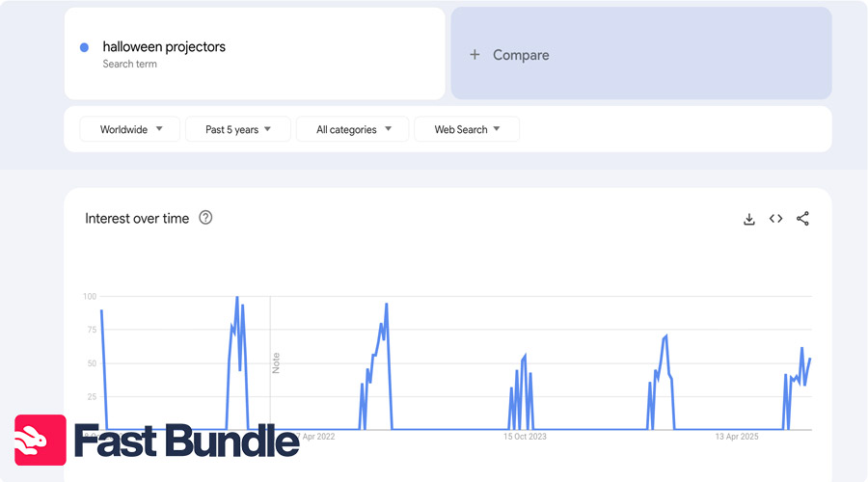This screenshot has height=482, width=868.
Task: Click the share icon on the chart
Action: (802, 219)
